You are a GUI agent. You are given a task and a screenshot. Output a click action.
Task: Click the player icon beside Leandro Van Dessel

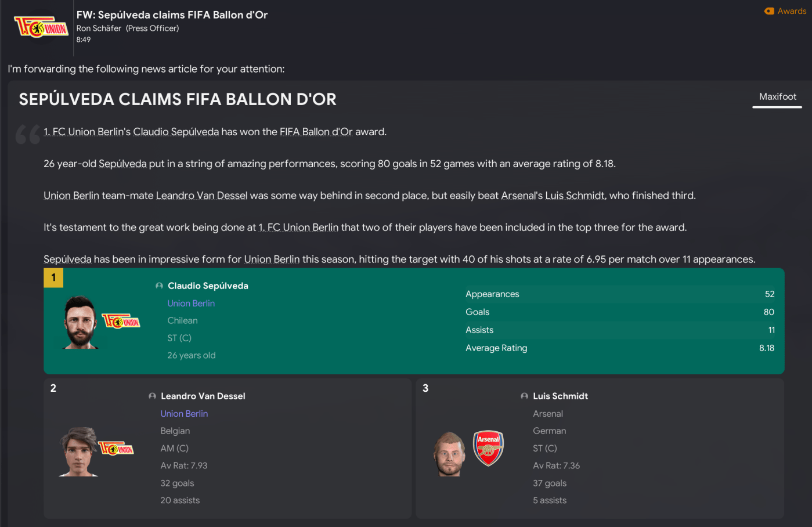click(x=152, y=396)
